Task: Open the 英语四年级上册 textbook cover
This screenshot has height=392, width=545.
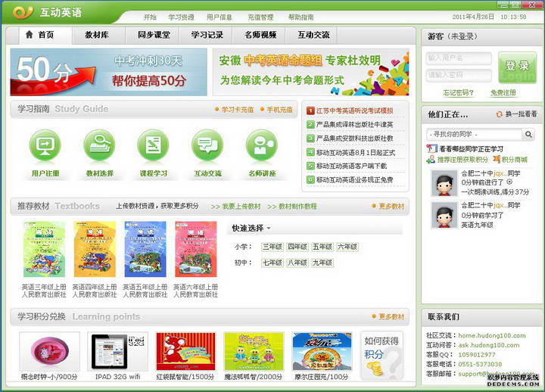Action: tap(95, 250)
